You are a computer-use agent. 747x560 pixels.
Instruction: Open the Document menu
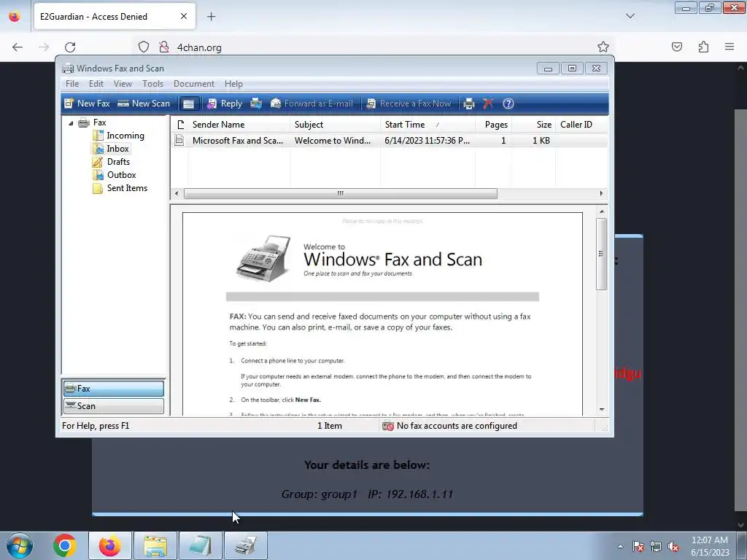click(194, 84)
